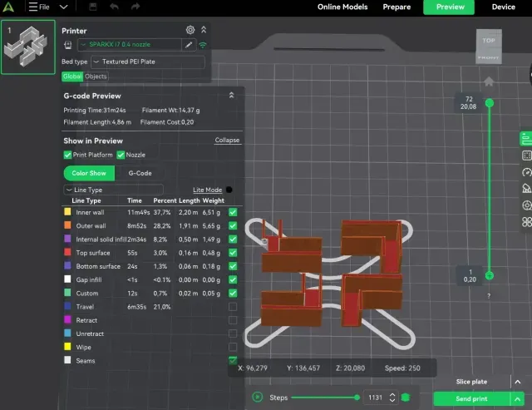Click the Collapse link in Show in Preview
This screenshot has height=410, width=532.
pyautogui.click(x=227, y=141)
